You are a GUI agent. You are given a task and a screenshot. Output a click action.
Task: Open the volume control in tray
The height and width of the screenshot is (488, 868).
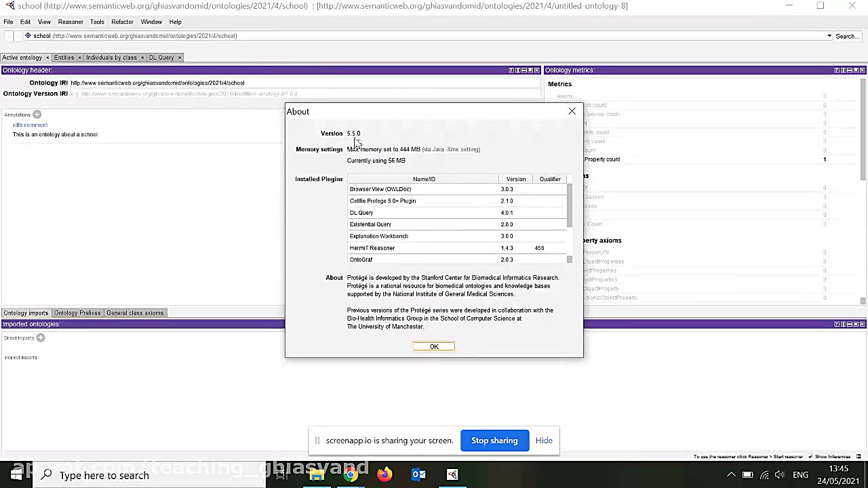point(780,475)
